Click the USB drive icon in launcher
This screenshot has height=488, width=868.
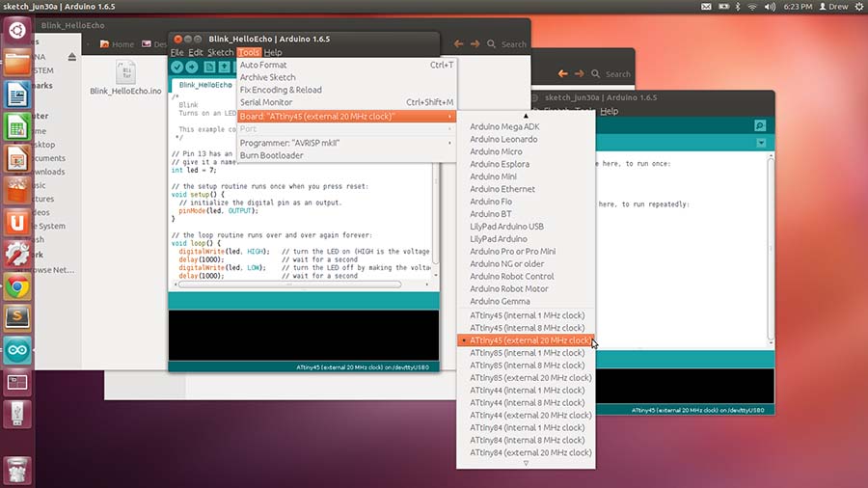(17, 414)
